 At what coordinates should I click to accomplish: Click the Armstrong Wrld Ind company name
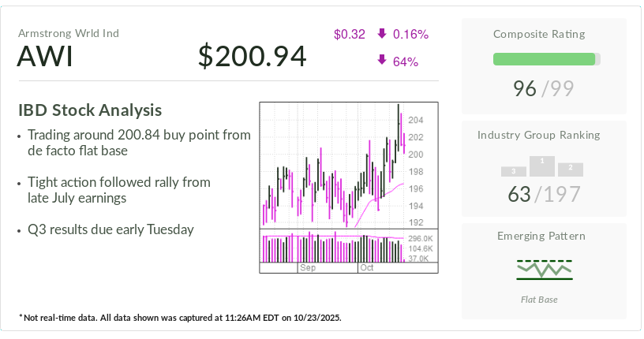[x=69, y=34]
